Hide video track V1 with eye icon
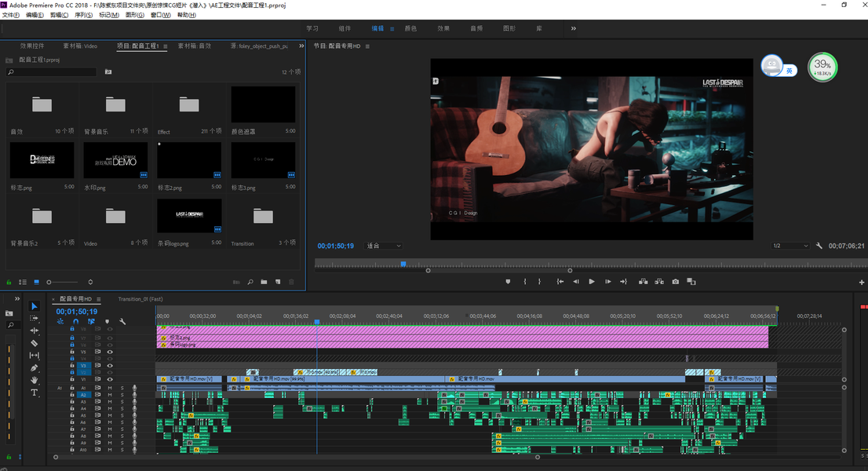Image resolution: width=868 pixels, height=471 pixels. (110, 379)
